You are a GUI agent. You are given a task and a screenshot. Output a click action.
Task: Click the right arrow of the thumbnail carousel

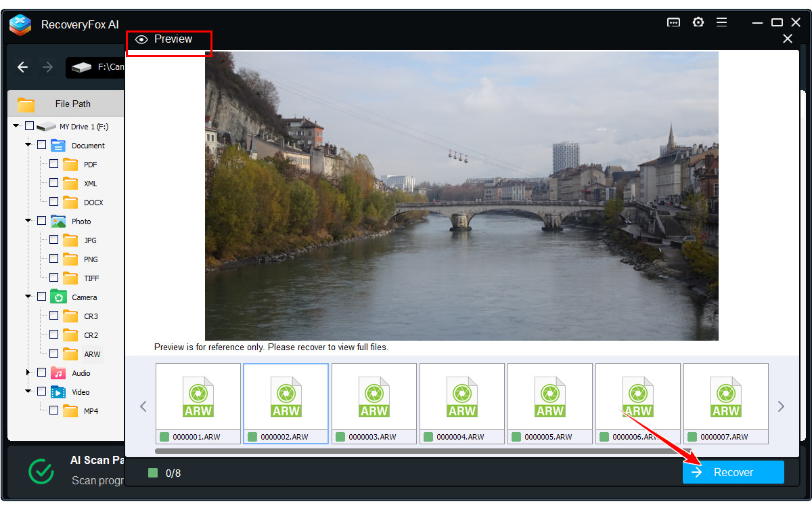[780, 405]
